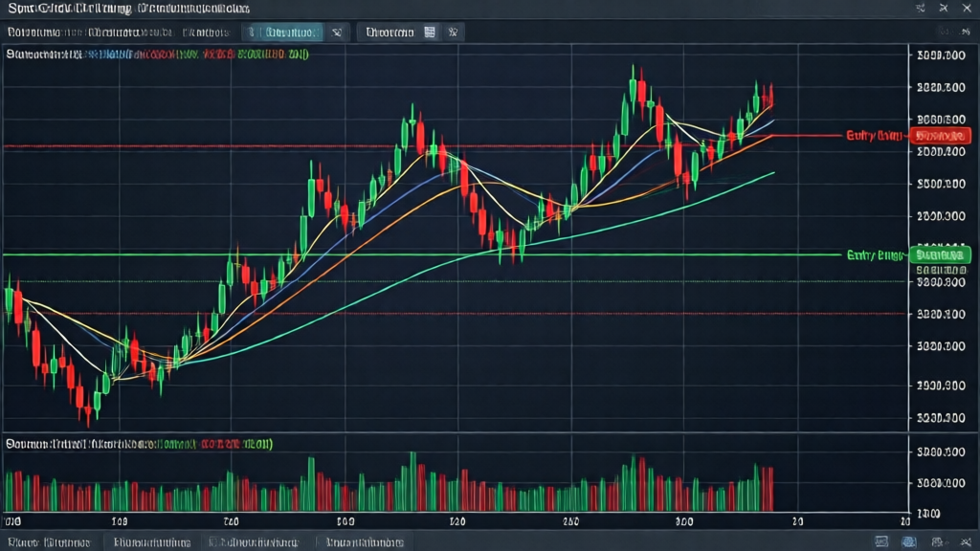
Task: Click the red entry price tag on the axis
Action: coord(938,136)
